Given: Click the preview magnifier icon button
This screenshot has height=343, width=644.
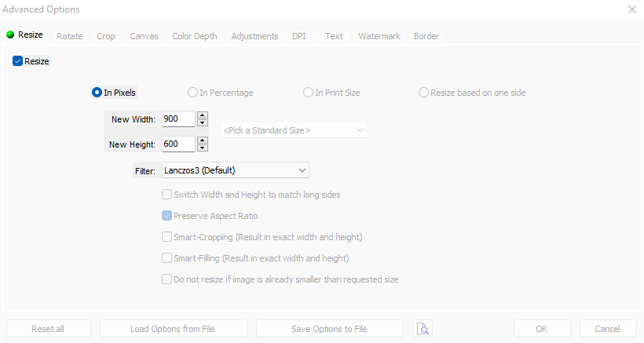Looking at the screenshot, I should pyautogui.click(x=423, y=329).
